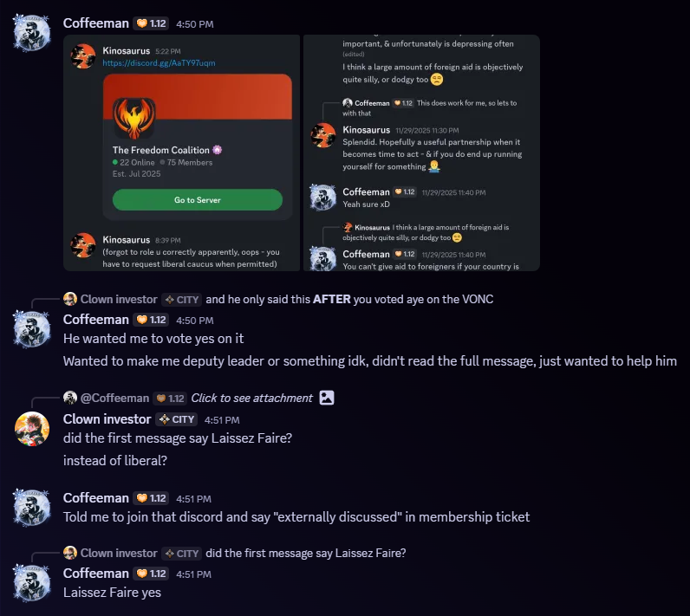
Task: Open Clown investor's large avatar at 4:51 PM
Action: 32,429
